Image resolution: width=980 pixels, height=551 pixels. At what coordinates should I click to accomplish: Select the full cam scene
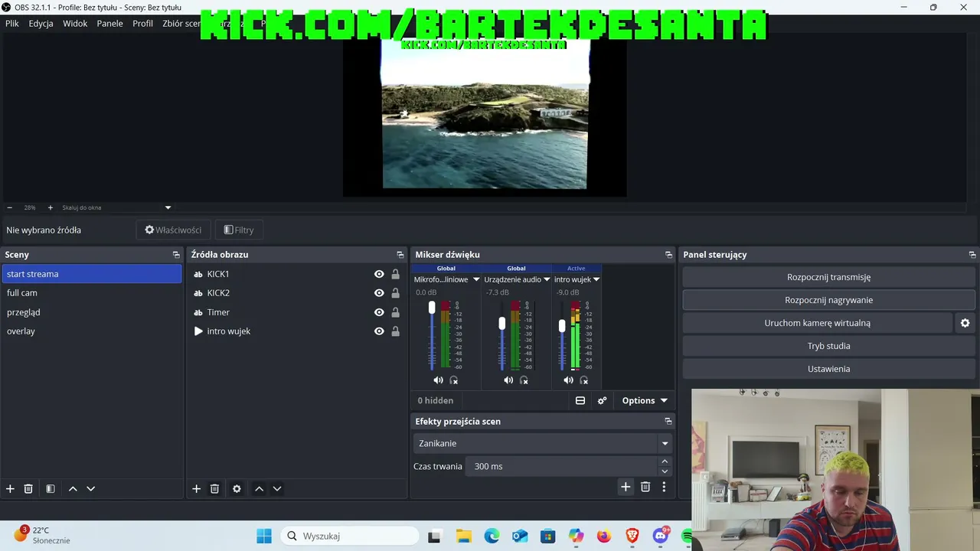pos(92,293)
